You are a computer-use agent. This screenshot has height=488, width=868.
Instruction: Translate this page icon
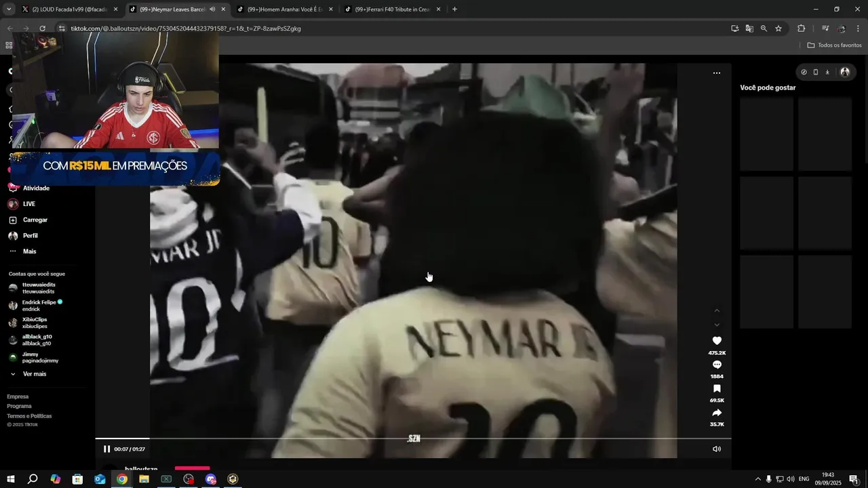click(x=749, y=28)
